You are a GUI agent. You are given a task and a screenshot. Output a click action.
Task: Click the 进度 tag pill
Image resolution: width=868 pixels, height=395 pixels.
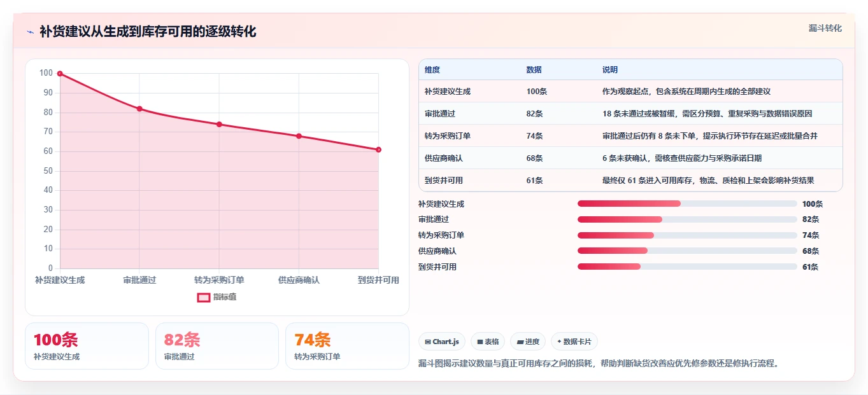pos(528,342)
